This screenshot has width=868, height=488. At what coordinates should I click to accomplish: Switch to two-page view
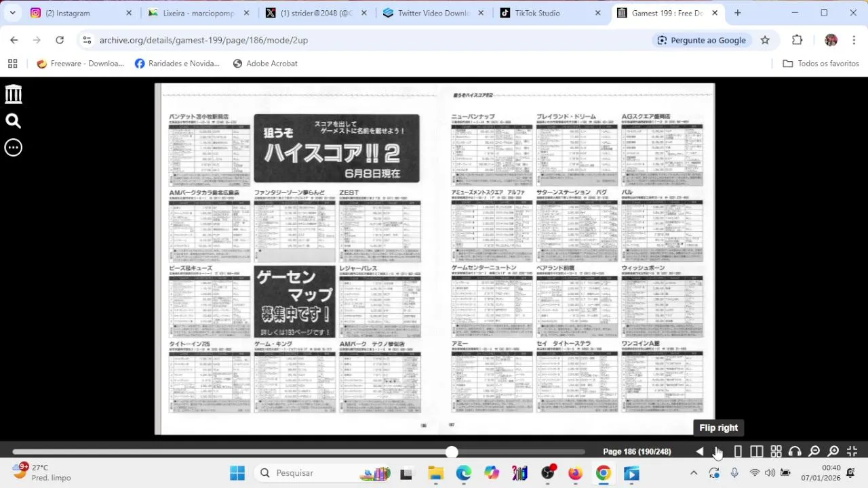(x=757, y=451)
